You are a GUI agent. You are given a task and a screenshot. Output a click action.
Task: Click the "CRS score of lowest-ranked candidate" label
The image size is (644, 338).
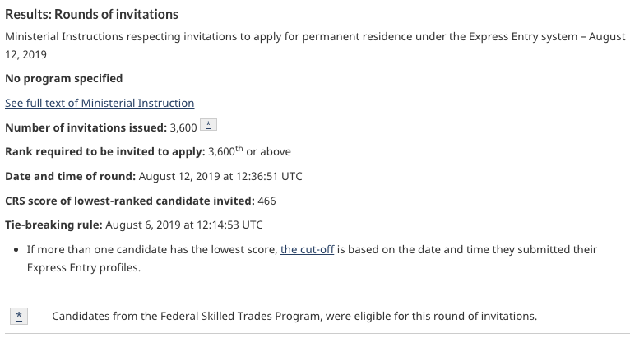(129, 200)
